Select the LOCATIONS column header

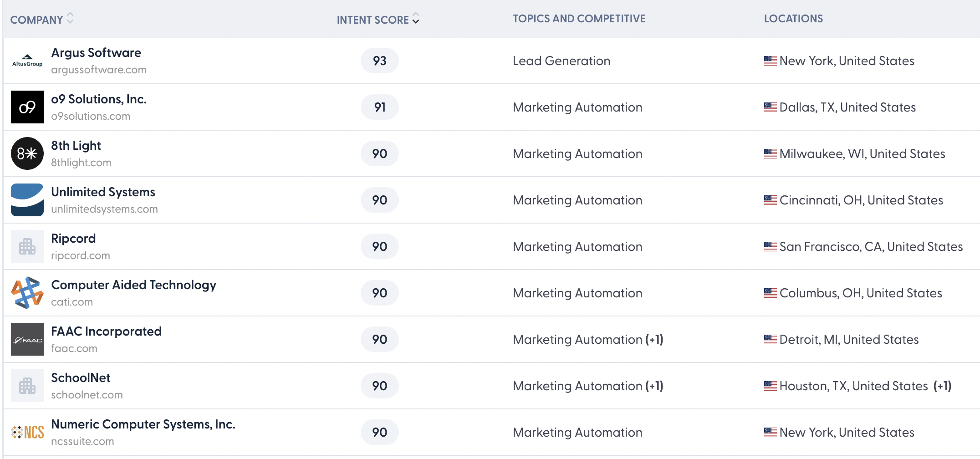(x=793, y=19)
